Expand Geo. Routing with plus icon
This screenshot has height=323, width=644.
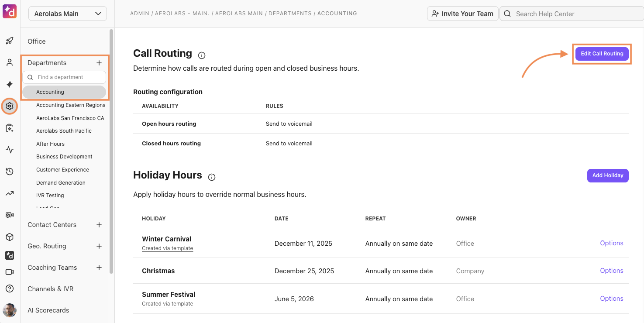tap(99, 246)
